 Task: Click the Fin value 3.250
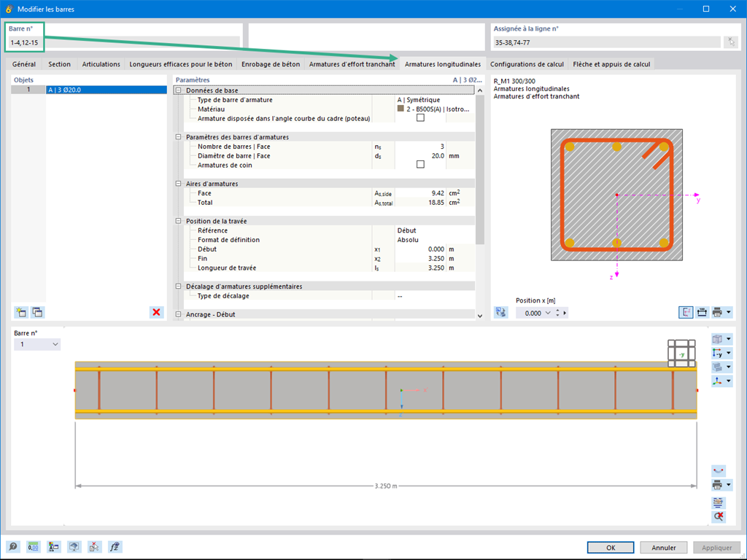click(x=420, y=259)
